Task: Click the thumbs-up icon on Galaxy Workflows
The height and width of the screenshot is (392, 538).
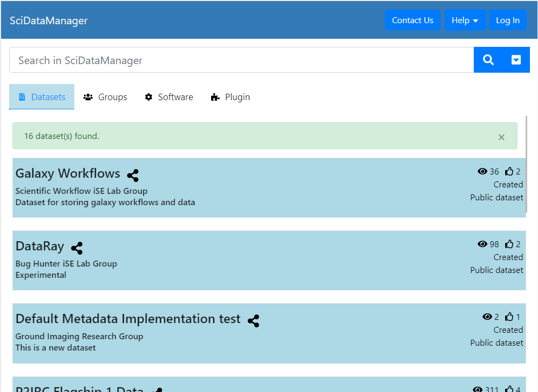Action: (509, 171)
